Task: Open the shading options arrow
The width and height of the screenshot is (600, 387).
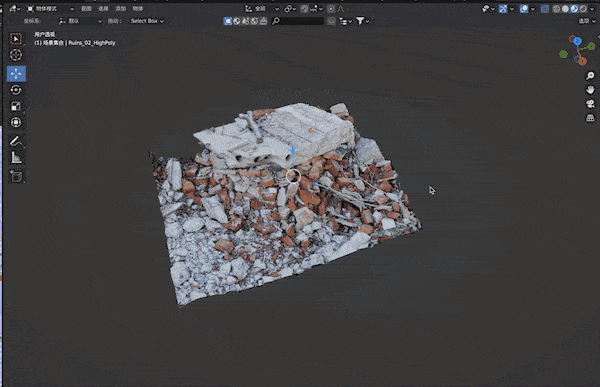Action: 592,8
